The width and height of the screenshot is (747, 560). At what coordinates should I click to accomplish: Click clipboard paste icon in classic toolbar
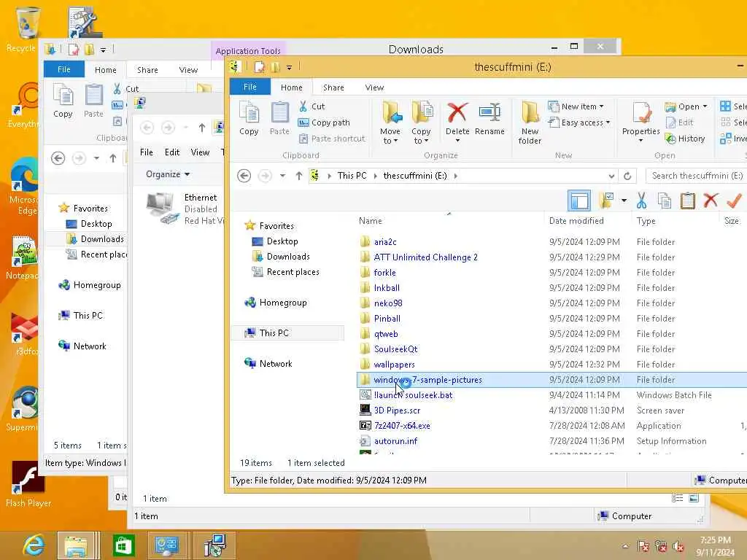pyautogui.click(x=687, y=201)
